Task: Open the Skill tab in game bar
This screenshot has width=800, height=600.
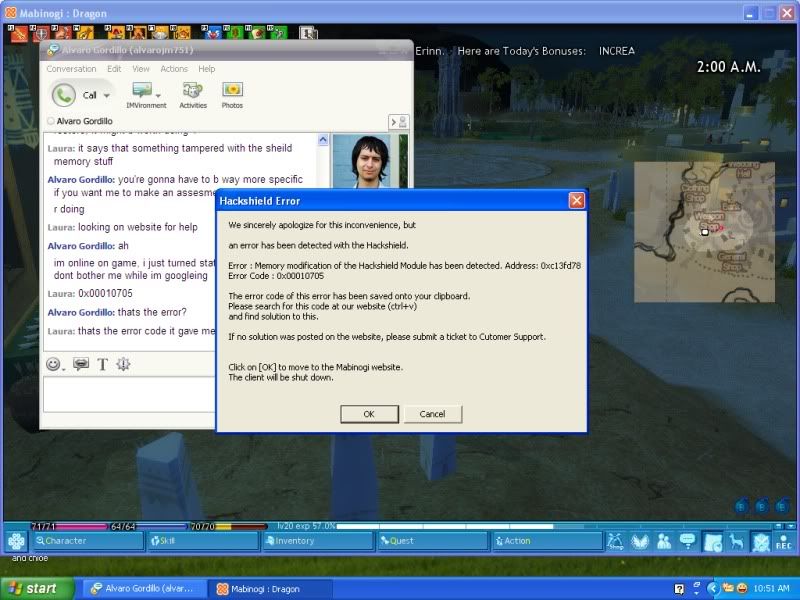Action: coord(203,541)
